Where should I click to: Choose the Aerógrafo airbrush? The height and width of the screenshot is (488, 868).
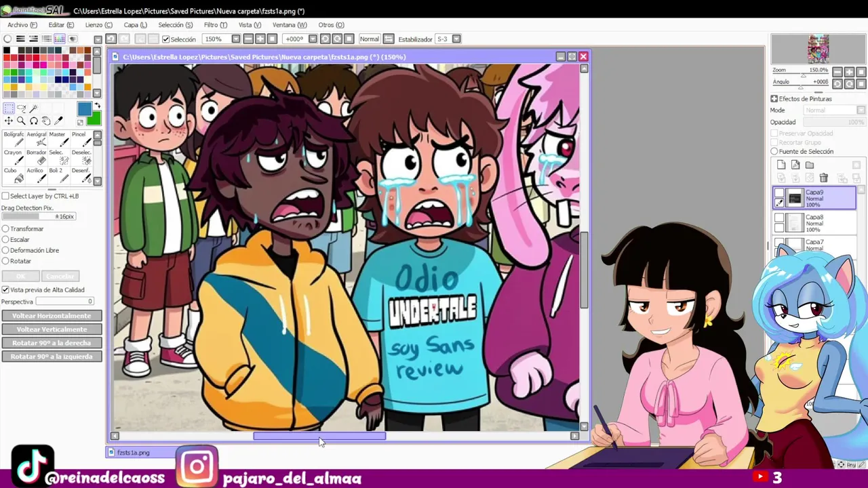[36, 139]
